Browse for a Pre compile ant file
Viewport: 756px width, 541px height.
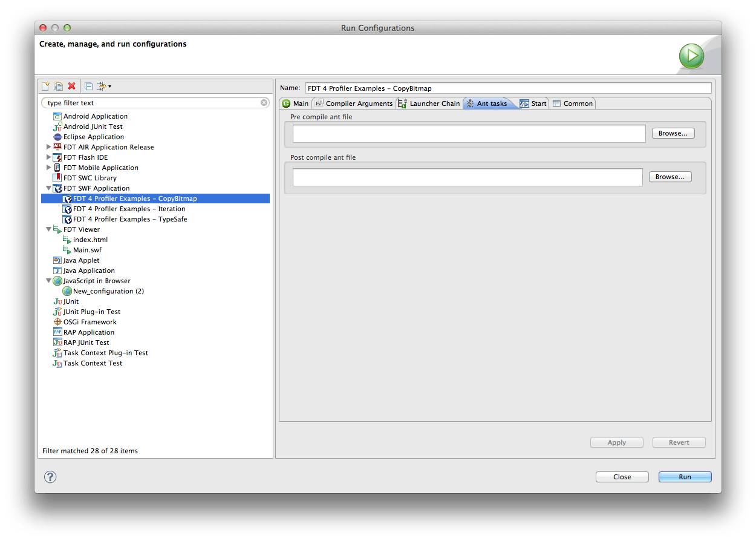[x=673, y=133]
